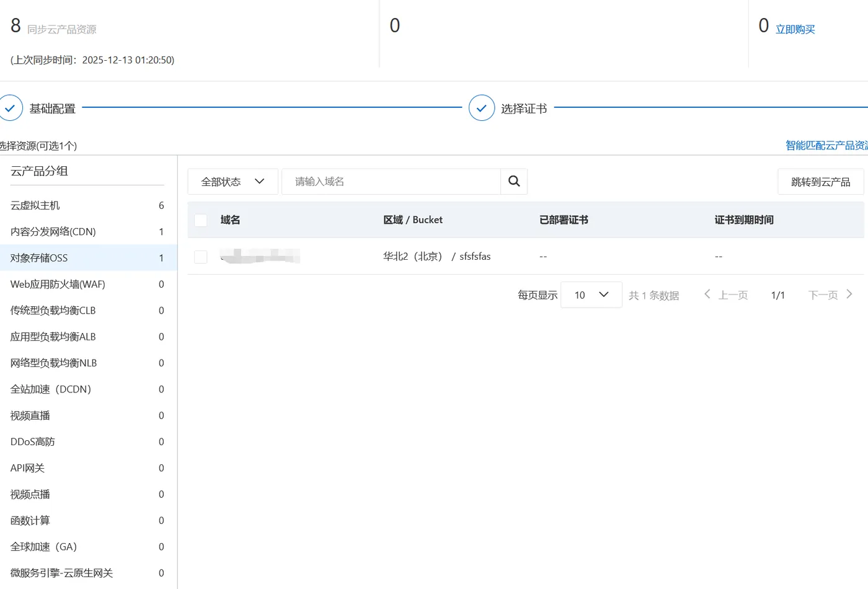Click the search magnifier icon
Viewport: 868px width, 589px height.
coord(514,181)
